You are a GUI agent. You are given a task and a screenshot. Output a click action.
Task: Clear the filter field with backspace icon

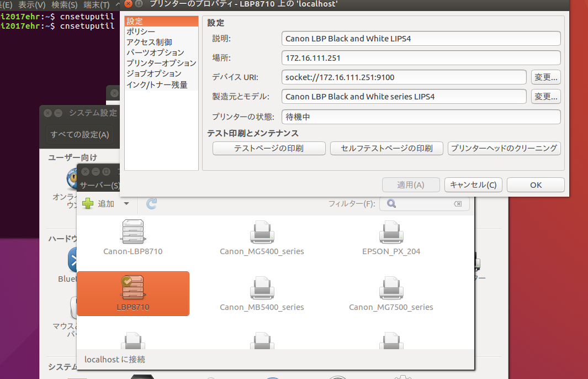(x=458, y=204)
